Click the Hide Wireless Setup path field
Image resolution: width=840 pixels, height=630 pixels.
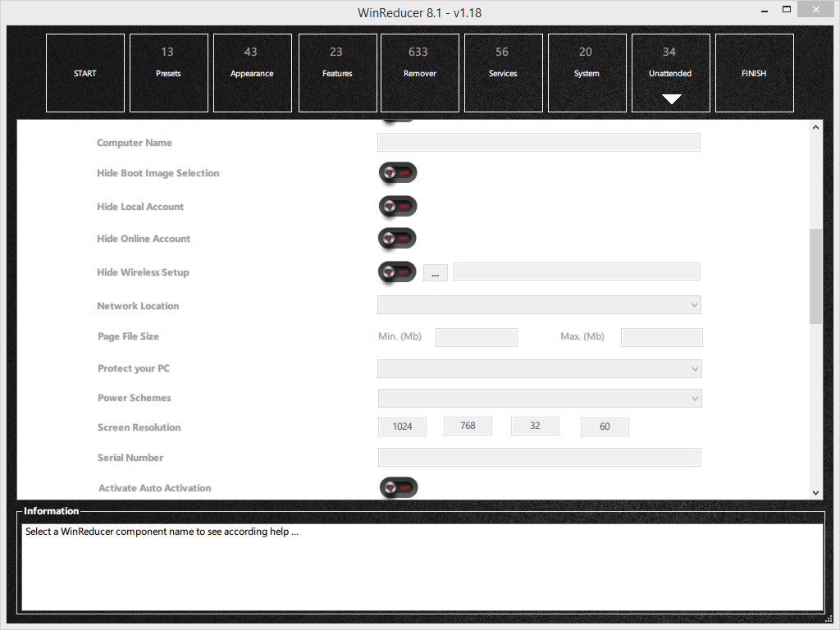(577, 272)
